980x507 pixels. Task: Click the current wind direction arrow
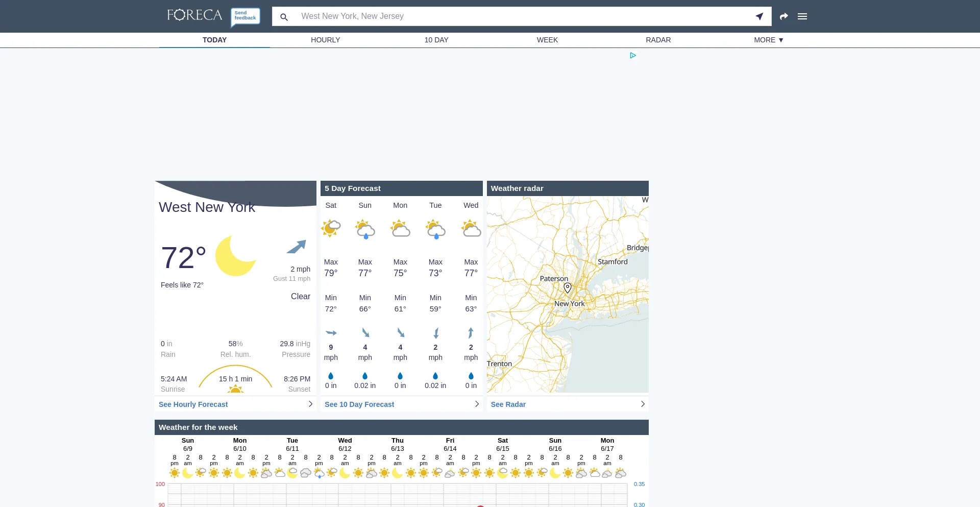pyautogui.click(x=296, y=247)
